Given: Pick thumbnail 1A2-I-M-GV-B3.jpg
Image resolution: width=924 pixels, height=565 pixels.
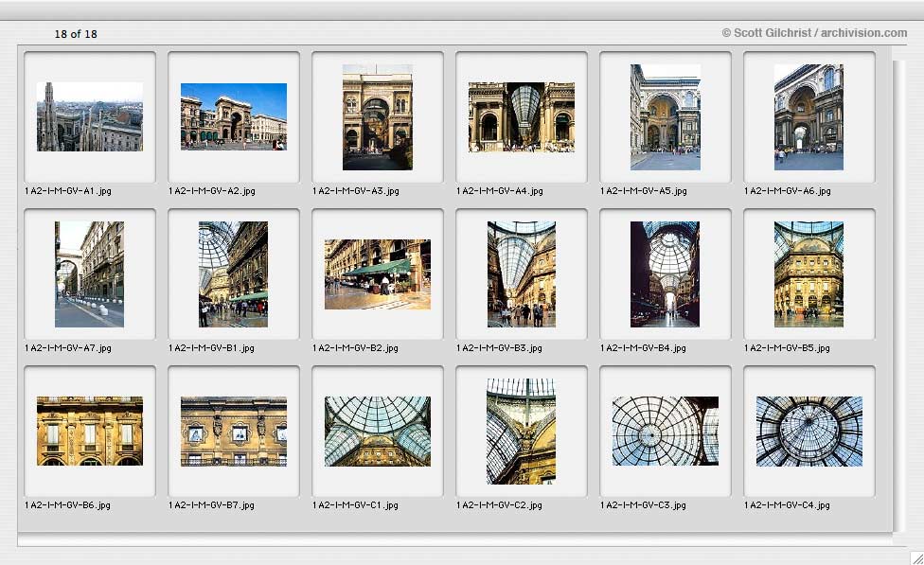Looking at the screenshot, I should (x=521, y=274).
